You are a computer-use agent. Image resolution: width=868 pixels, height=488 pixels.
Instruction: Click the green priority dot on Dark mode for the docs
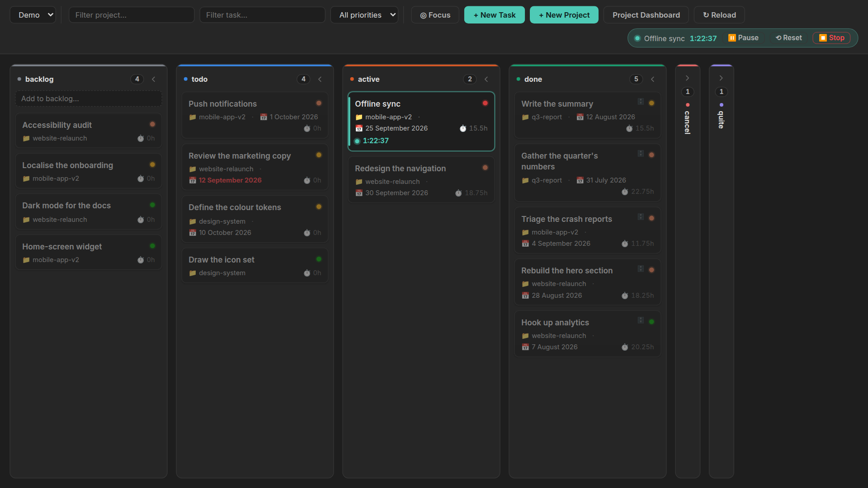(152, 205)
